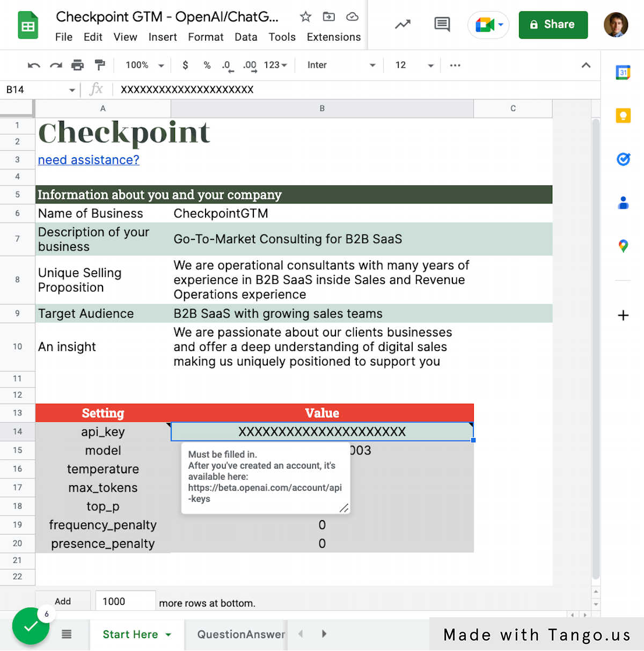Click the Add rows button
644x651 pixels.
63,602
